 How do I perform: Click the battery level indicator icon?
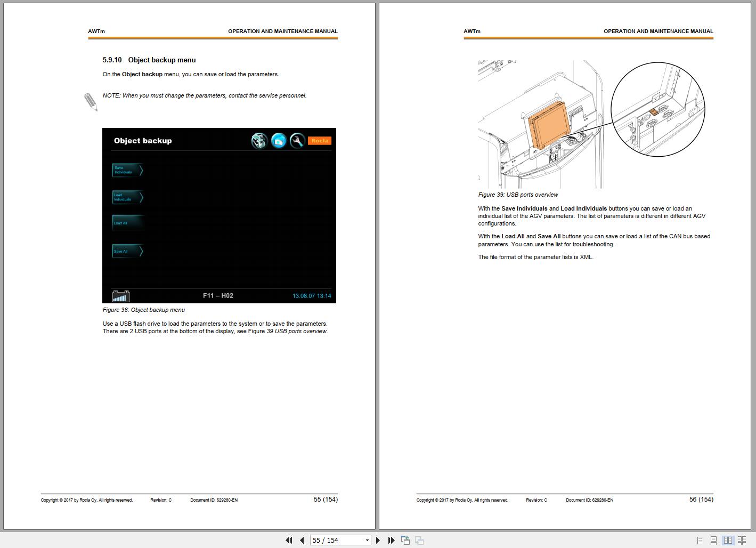coord(120,296)
